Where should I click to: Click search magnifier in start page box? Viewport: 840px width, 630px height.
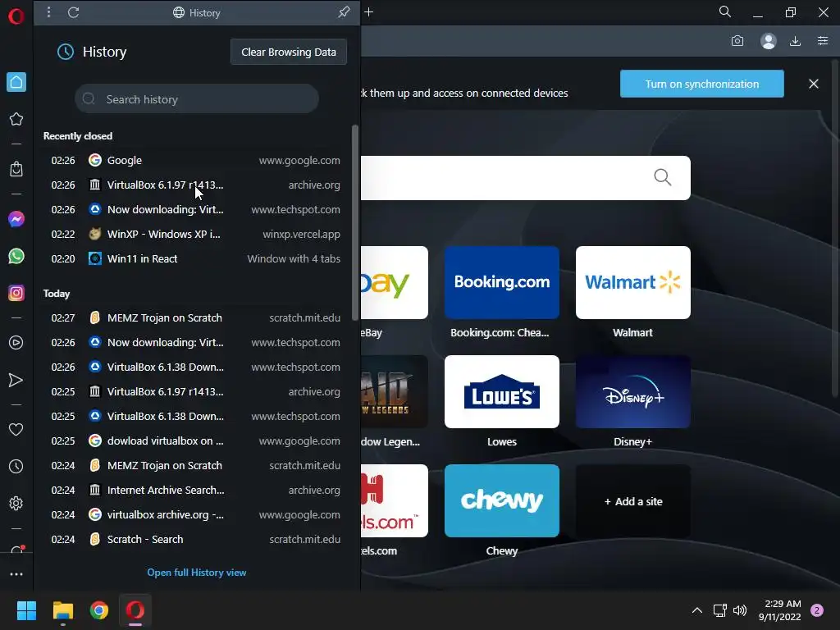coord(663,177)
